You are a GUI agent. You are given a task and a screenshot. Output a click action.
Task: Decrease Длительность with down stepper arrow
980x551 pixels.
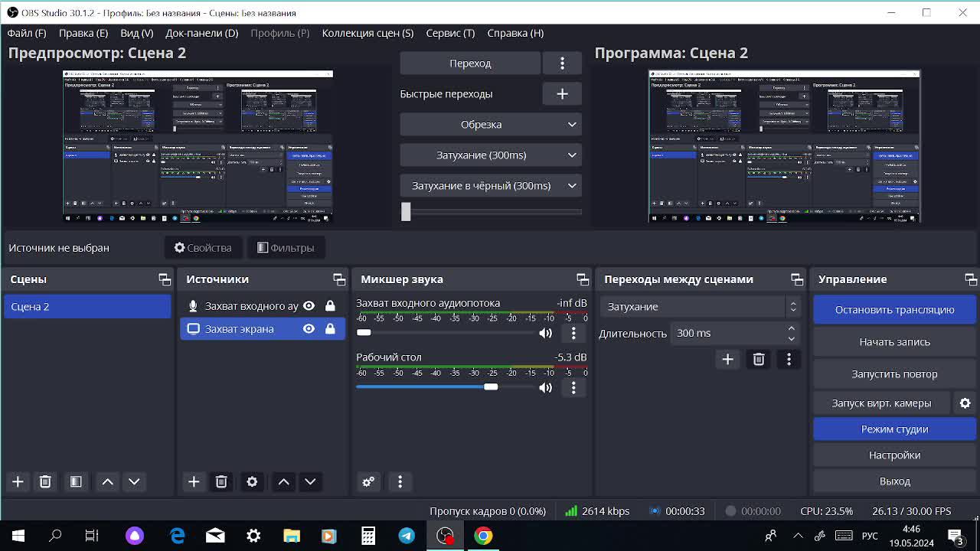pos(792,338)
